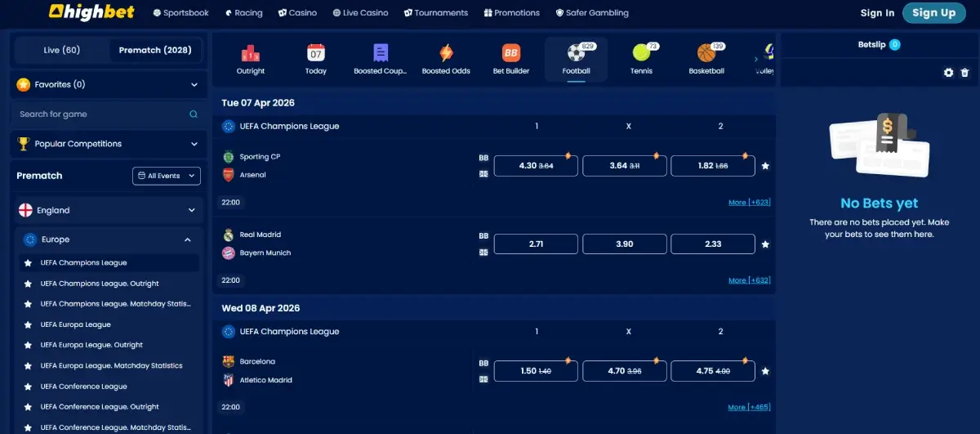Viewport: 980px width, 434px height.
Task: Select the Football sport tab
Action: point(576,59)
